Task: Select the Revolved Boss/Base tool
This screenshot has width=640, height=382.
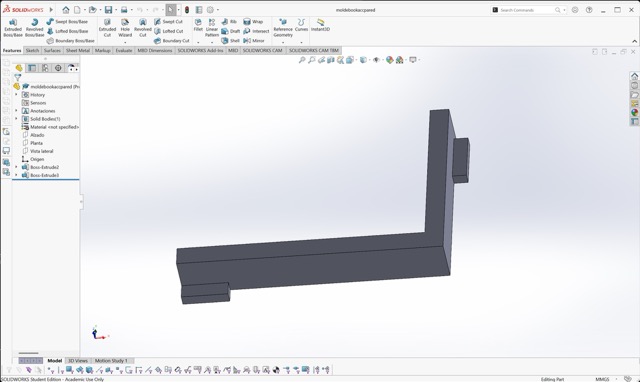Action: click(x=35, y=28)
